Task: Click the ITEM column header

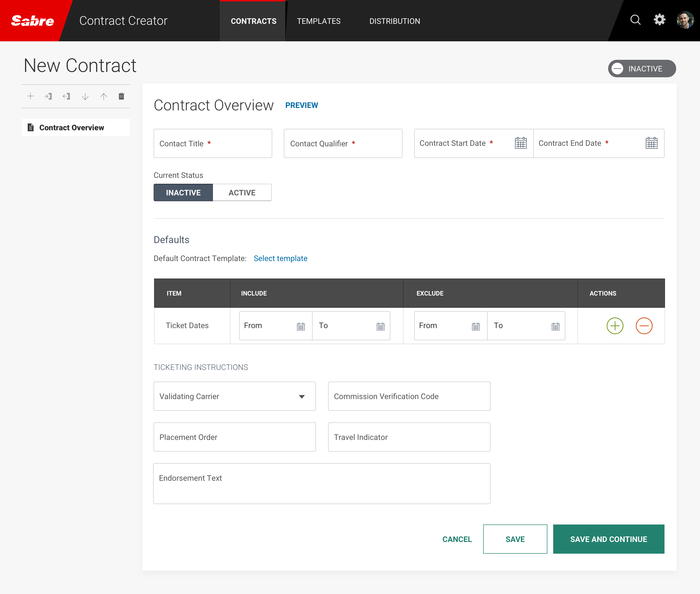Action: [x=192, y=293]
